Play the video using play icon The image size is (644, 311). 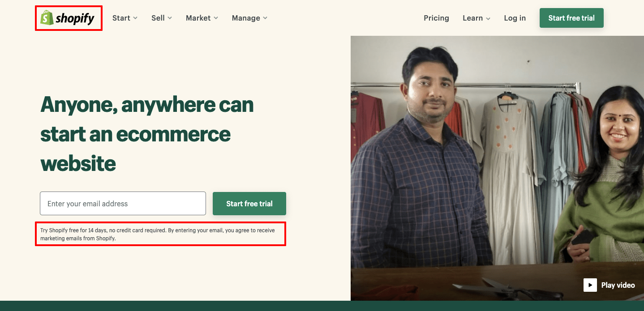(x=590, y=285)
